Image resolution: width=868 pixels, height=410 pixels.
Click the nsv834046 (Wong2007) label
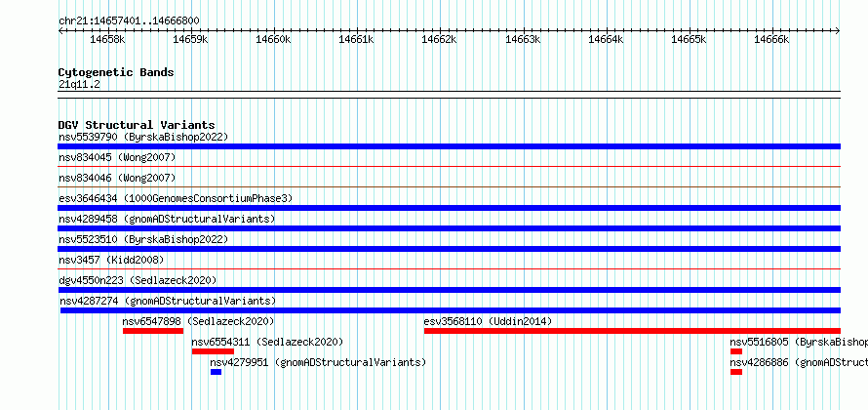(117, 178)
